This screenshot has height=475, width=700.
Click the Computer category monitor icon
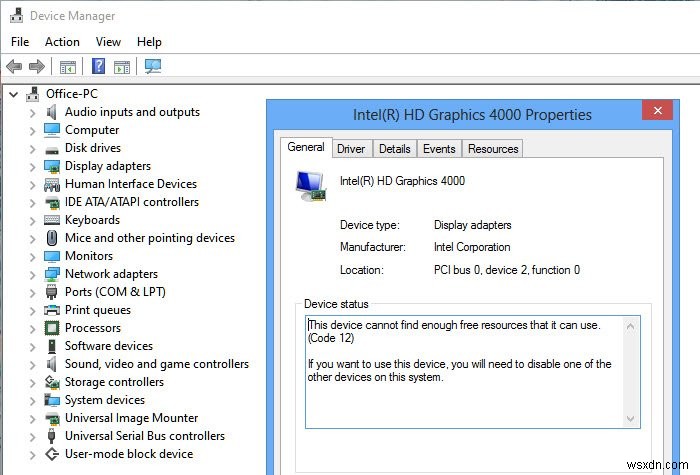click(52, 130)
